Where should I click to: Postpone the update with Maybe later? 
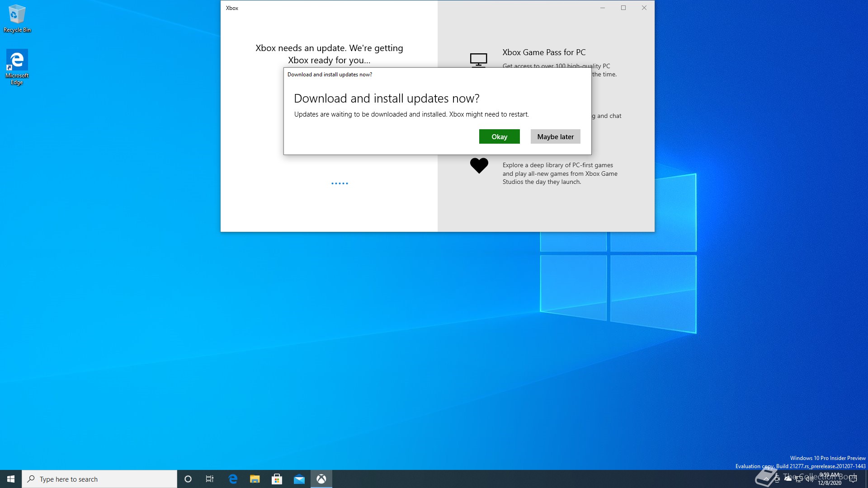(x=555, y=136)
